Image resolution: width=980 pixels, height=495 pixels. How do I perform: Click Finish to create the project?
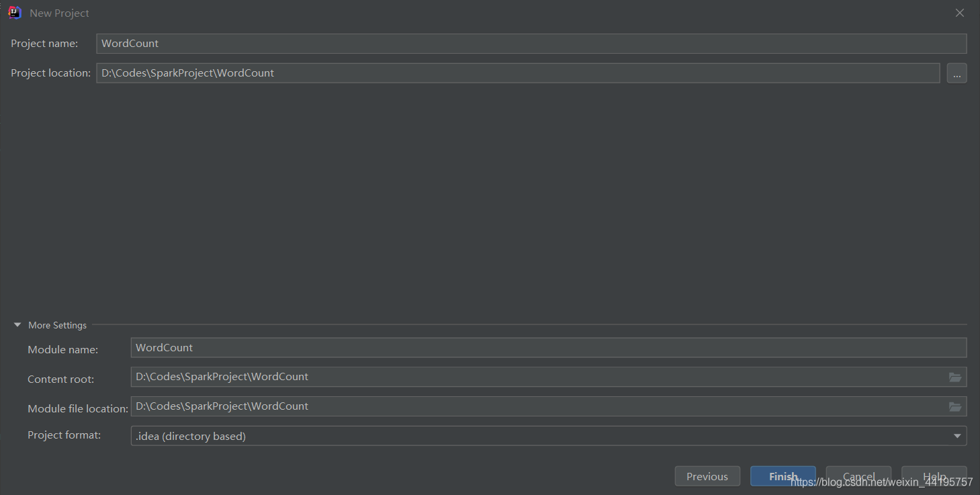click(783, 476)
